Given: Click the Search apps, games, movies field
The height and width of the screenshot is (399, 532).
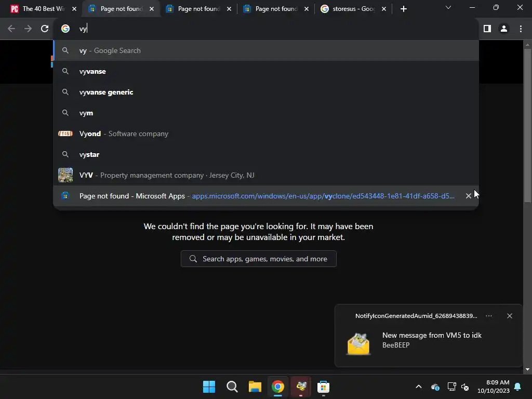Looking at the screenshot, I should [x=259, y=259].
